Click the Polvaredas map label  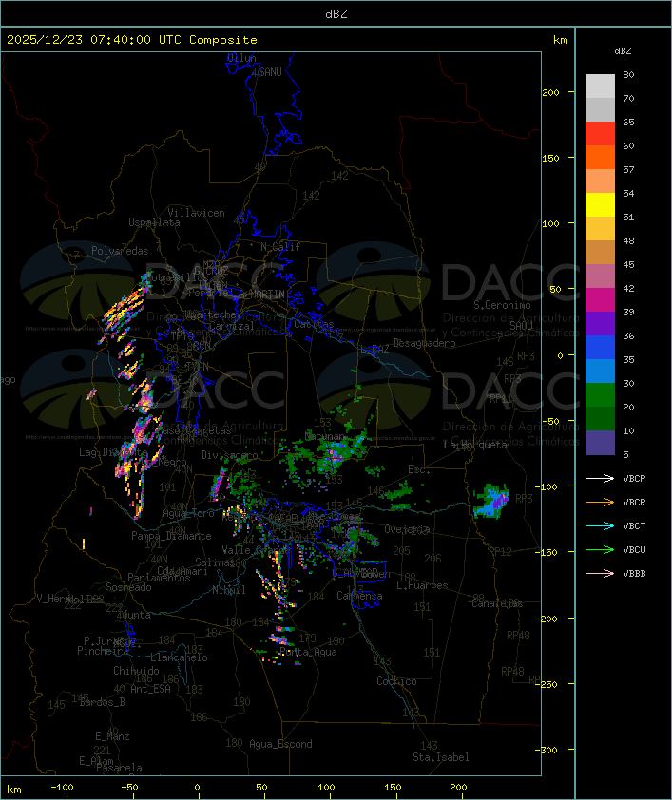point(120,251)
